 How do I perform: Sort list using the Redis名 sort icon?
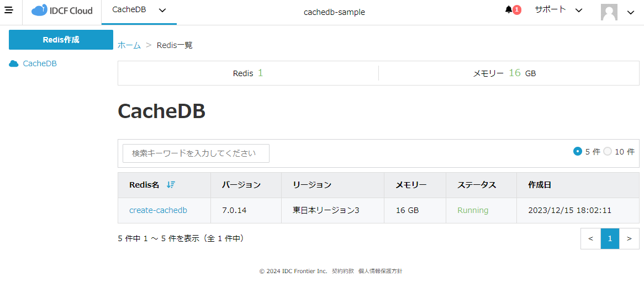(x=171, y=185)
